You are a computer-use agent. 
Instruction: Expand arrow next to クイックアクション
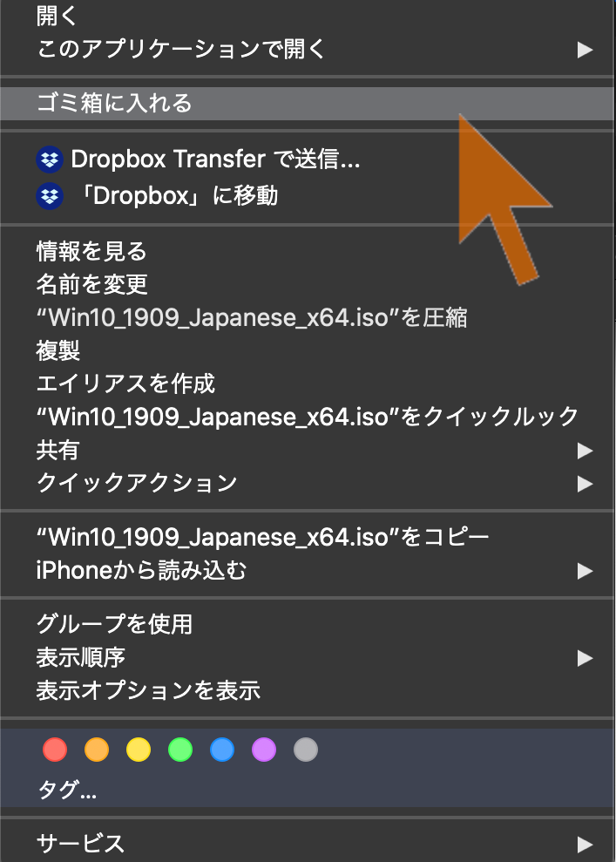coord(585,484)
